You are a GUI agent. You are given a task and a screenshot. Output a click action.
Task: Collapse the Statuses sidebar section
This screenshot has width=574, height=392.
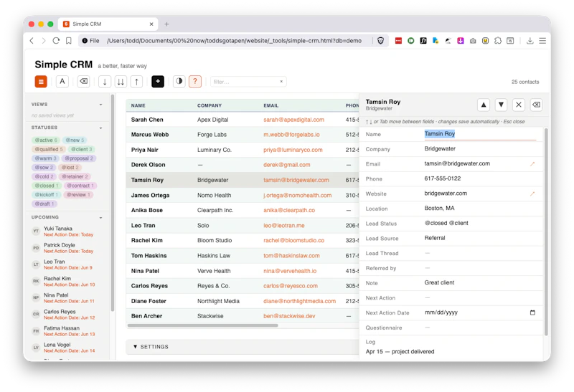tap(100, 128)
